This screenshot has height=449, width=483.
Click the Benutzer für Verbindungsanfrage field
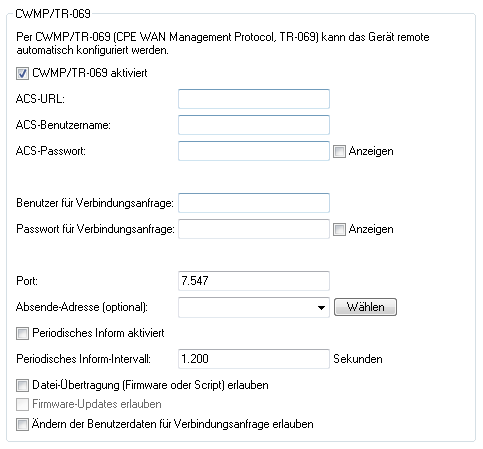click(254, 203)
